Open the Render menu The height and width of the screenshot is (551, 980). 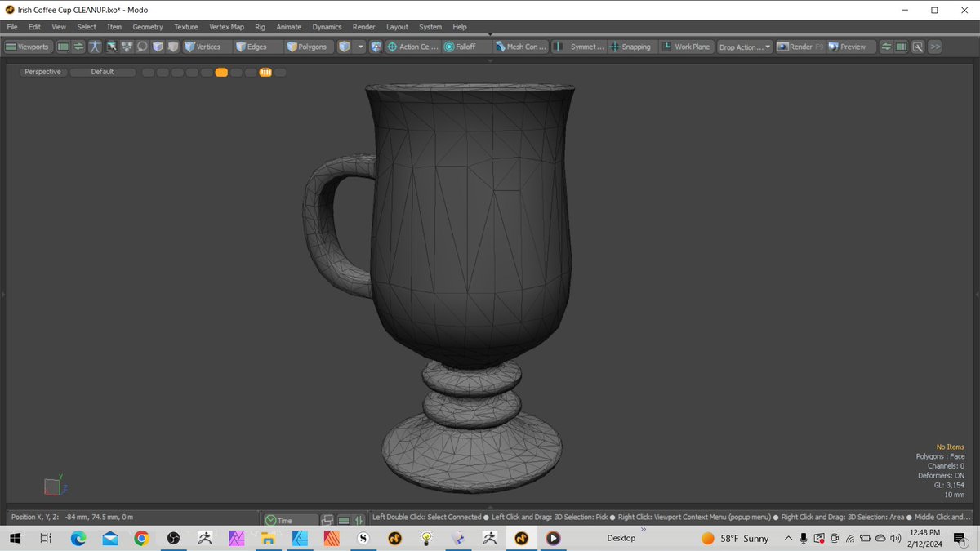point(364,27)
